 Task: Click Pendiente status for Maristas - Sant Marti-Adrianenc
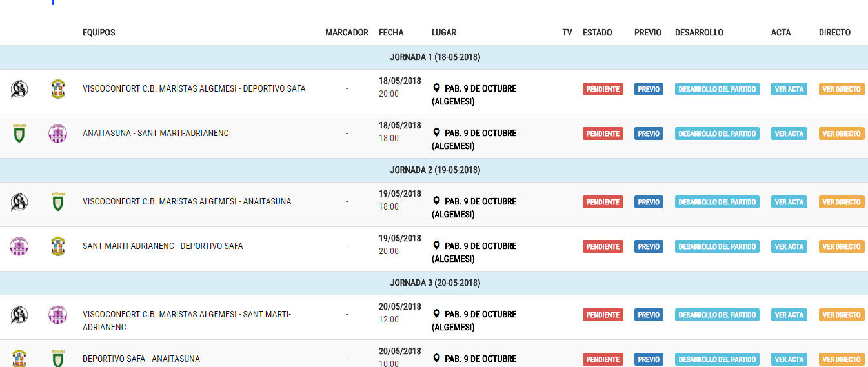[603, 315]
